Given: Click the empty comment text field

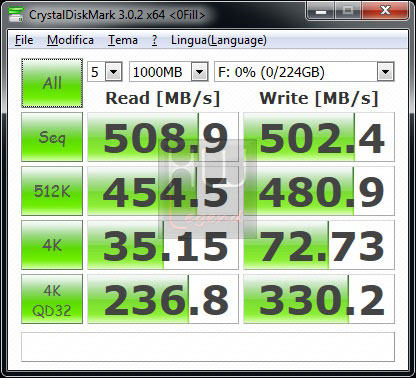Looking at the screenshot, I should (208, 347).
